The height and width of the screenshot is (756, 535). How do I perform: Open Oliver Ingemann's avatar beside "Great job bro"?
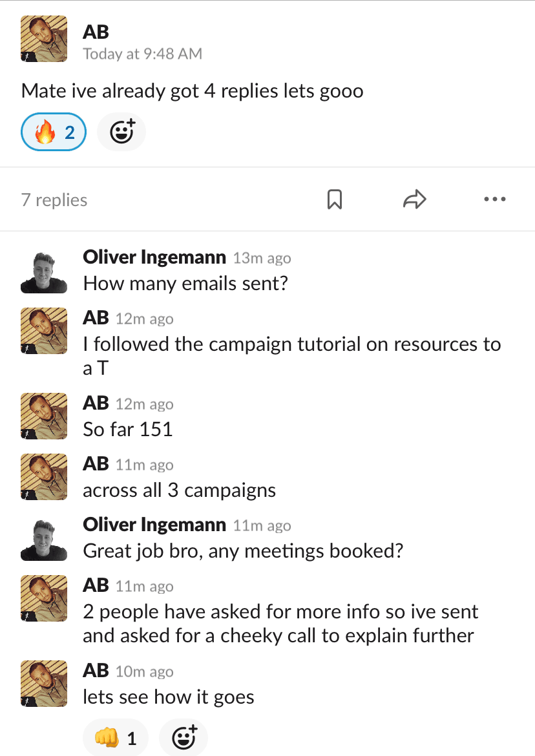pos(44,539)
